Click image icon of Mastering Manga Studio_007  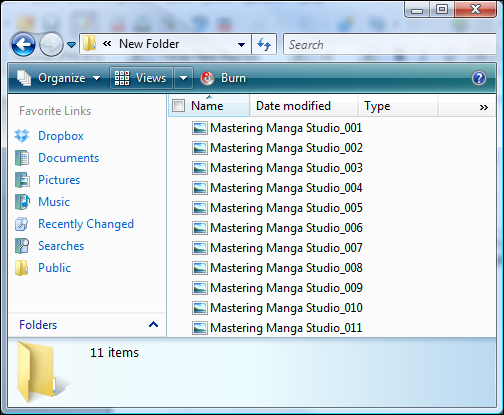pos(200,248)
